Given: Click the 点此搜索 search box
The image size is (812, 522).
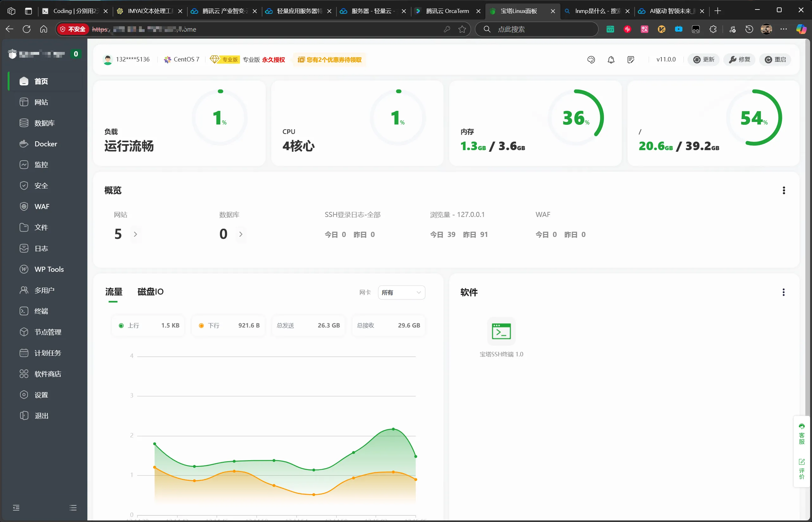Looking at the screenshot, I should tap(537, 29).
